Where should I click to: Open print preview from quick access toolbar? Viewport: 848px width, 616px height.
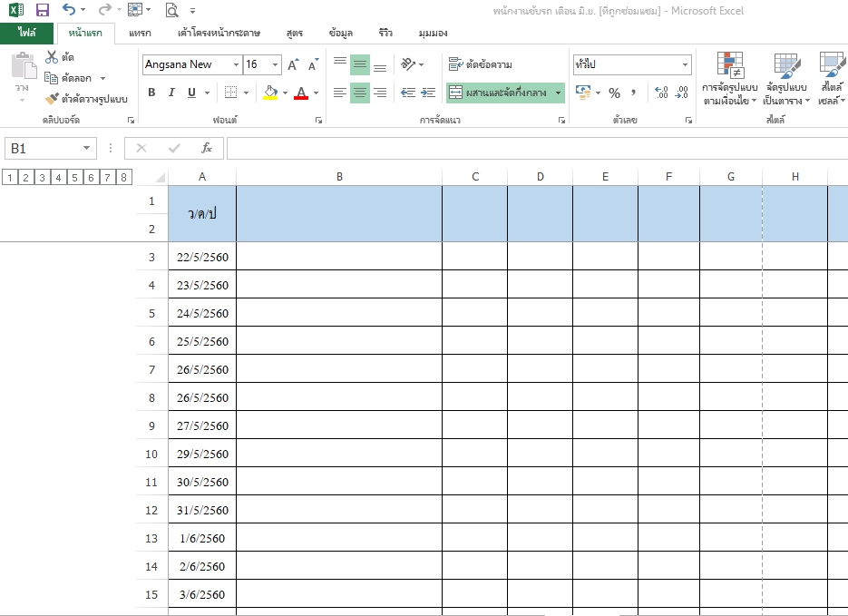pos(171,10)
